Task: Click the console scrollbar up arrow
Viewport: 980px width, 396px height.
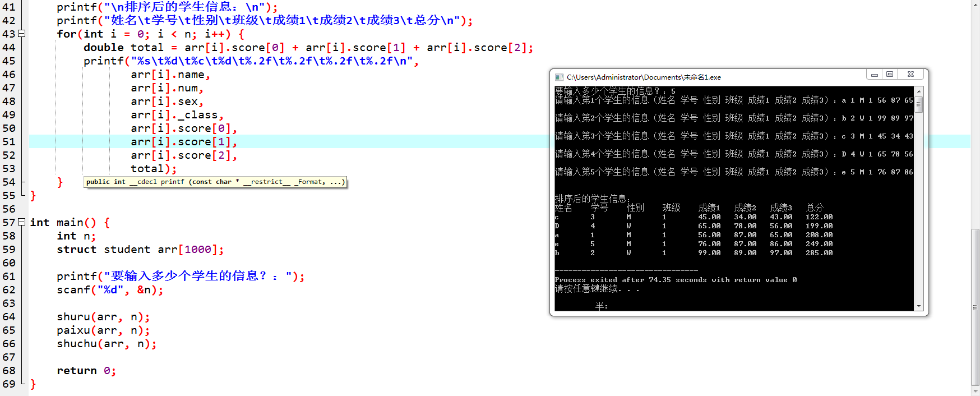Action: [919, 91]
